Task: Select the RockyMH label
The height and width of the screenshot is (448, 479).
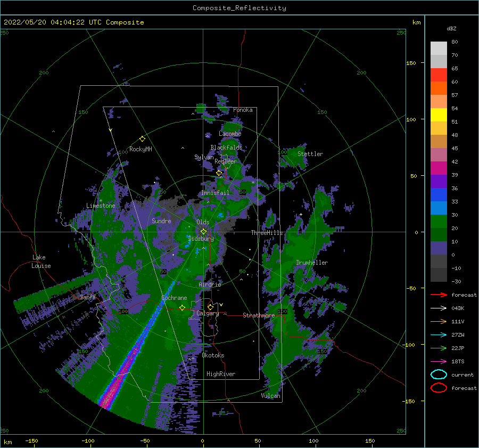Action: pos(141,149)
